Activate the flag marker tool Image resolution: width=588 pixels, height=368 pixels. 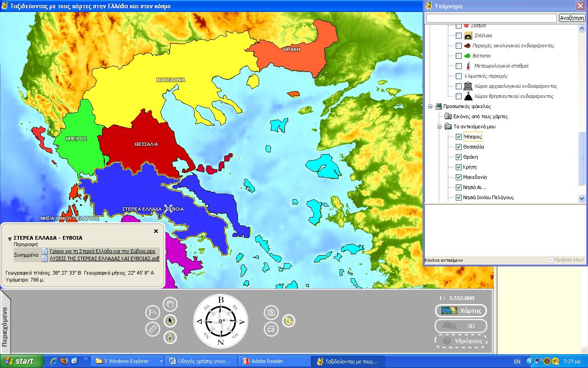click(153, 312)
